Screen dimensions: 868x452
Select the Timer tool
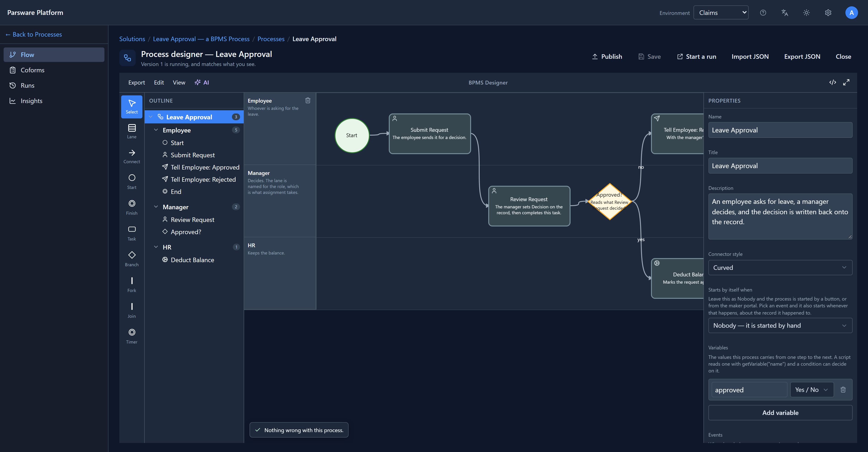[x=131, y=336]
